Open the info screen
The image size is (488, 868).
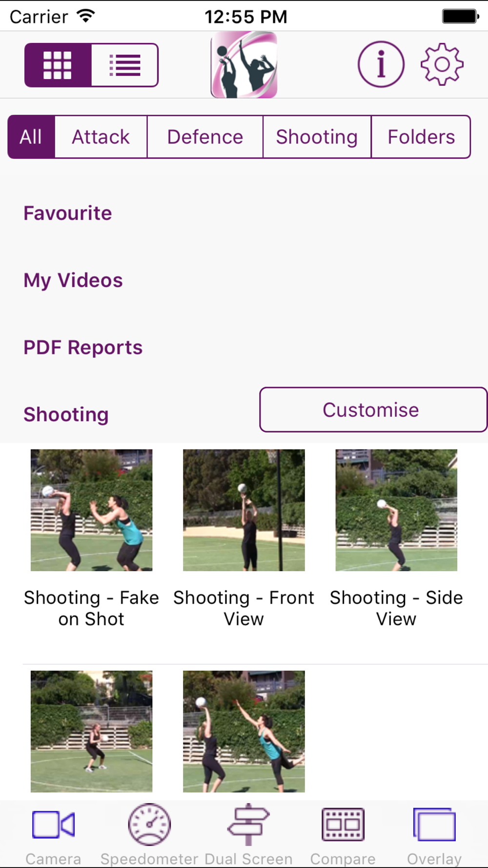click(x=381, y=64)
